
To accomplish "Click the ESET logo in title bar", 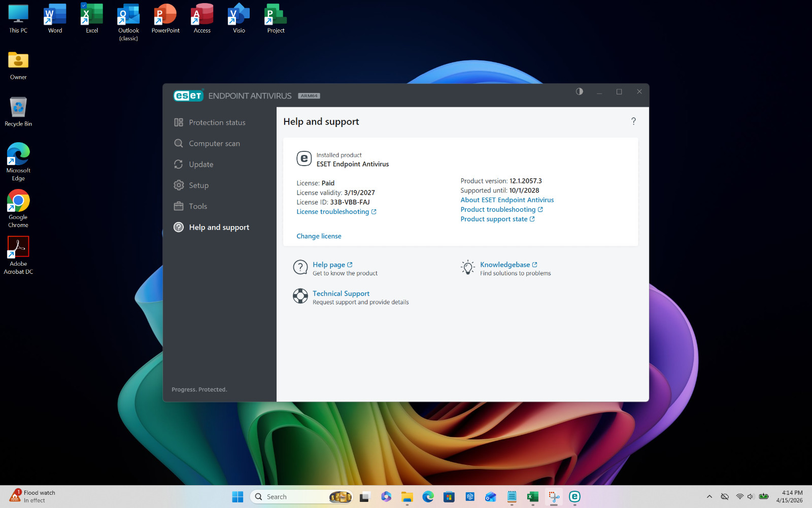I will [x=188, y=96].
